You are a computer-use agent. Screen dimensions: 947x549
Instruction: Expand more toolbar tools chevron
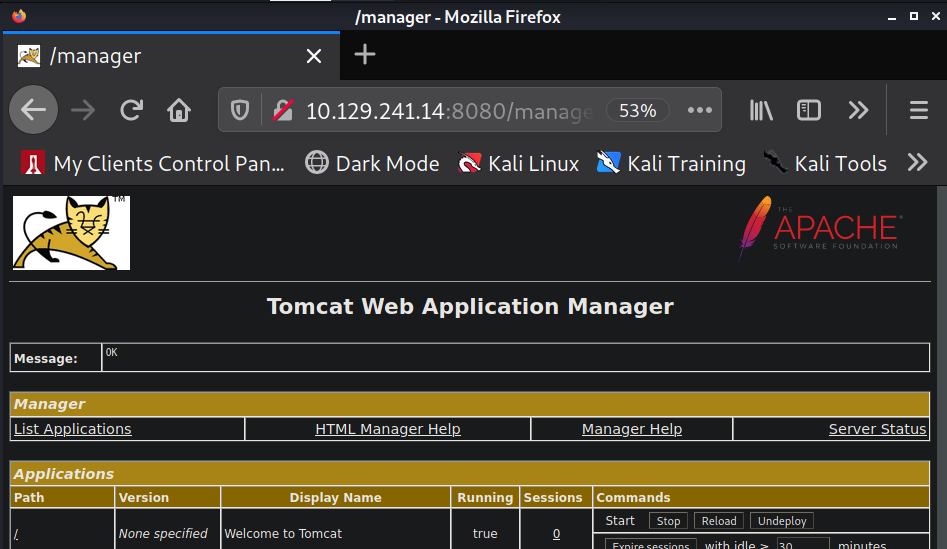point(858,111)
